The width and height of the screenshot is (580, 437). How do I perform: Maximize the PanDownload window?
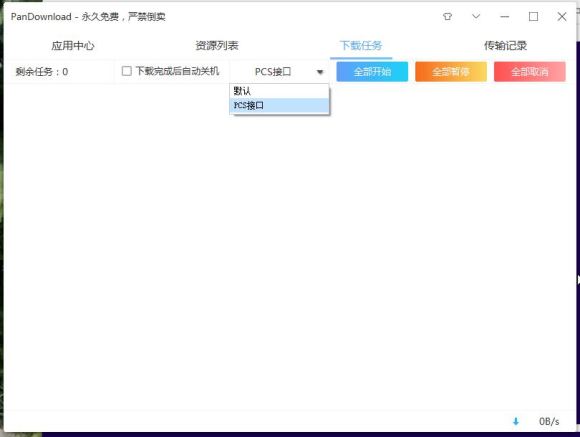(x=533, y=17)
